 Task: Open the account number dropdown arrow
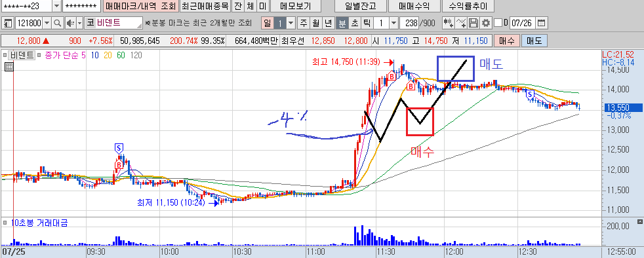[x=56, y=6]
